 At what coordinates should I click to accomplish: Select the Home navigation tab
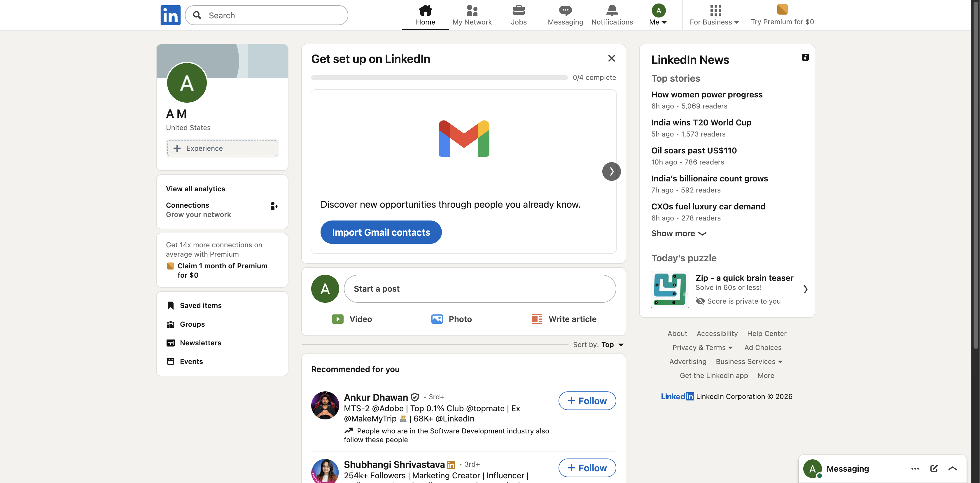[425, 15]
